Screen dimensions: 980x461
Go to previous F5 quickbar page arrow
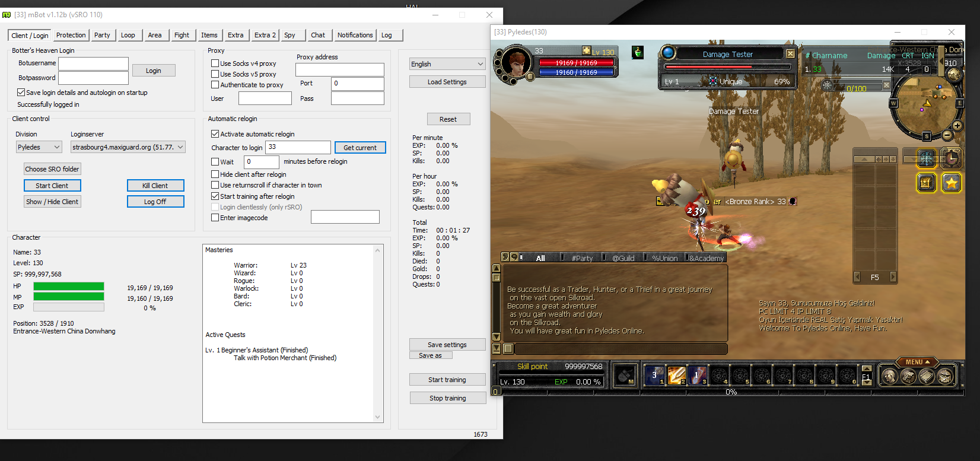coord(857,277)
